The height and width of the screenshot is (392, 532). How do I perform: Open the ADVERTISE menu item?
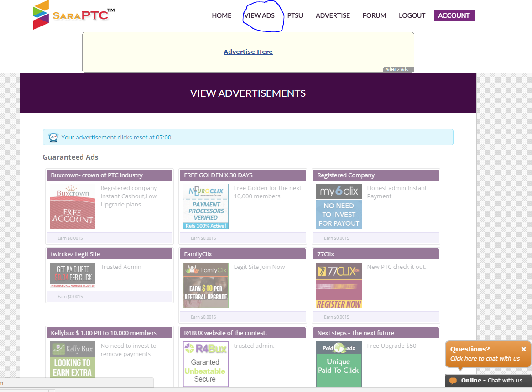[x=333, y=15]
